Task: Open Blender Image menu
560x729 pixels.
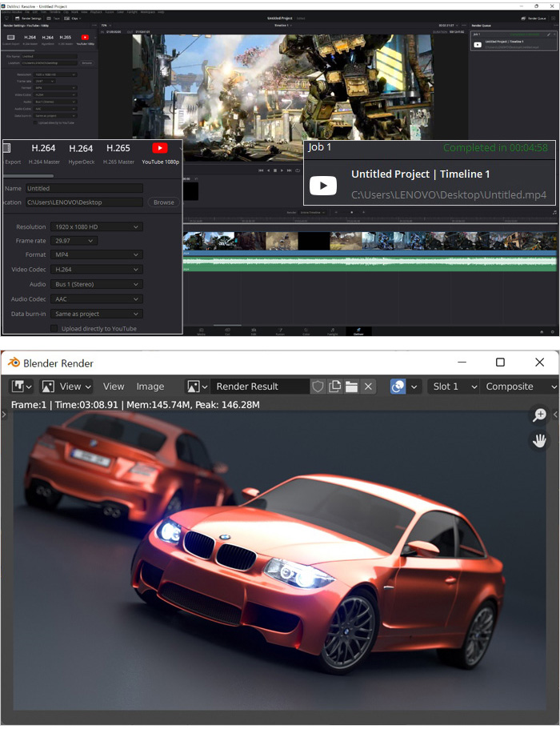Action: tap(150, 387)
